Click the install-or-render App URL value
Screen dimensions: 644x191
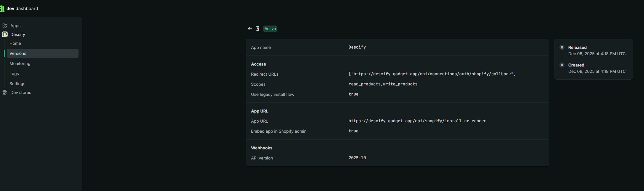(x=417, y=121)
